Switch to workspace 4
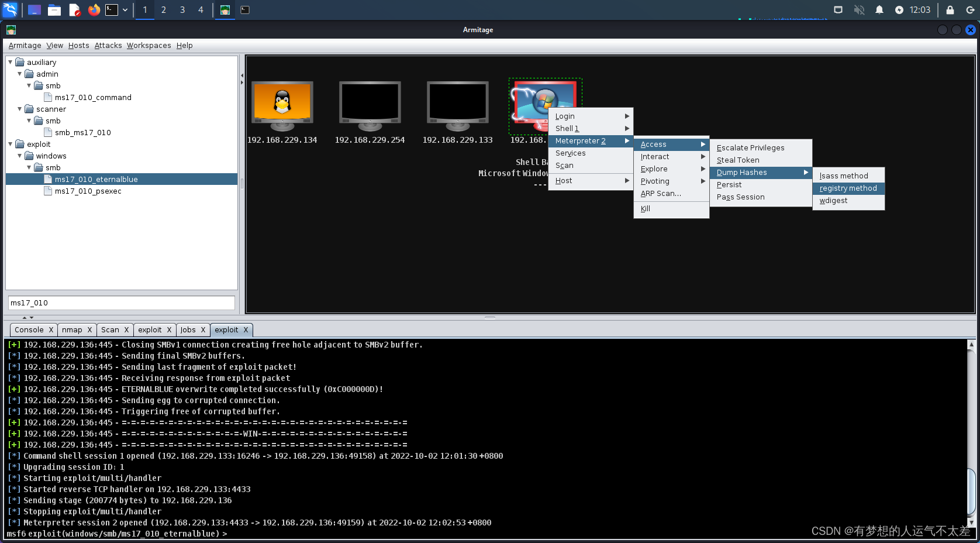 [x=201, y=10]
